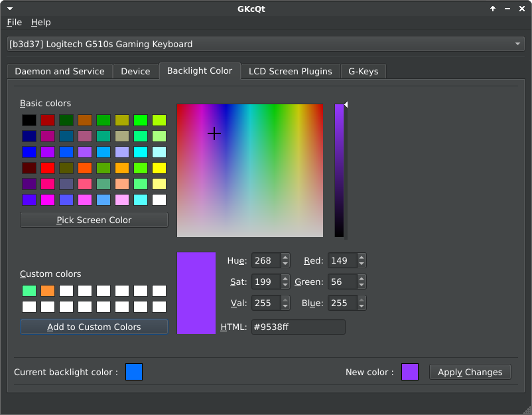This screenshot has height=415, width=532.
Task: Click the brightness value slider strip
Action: coord(339,171)
